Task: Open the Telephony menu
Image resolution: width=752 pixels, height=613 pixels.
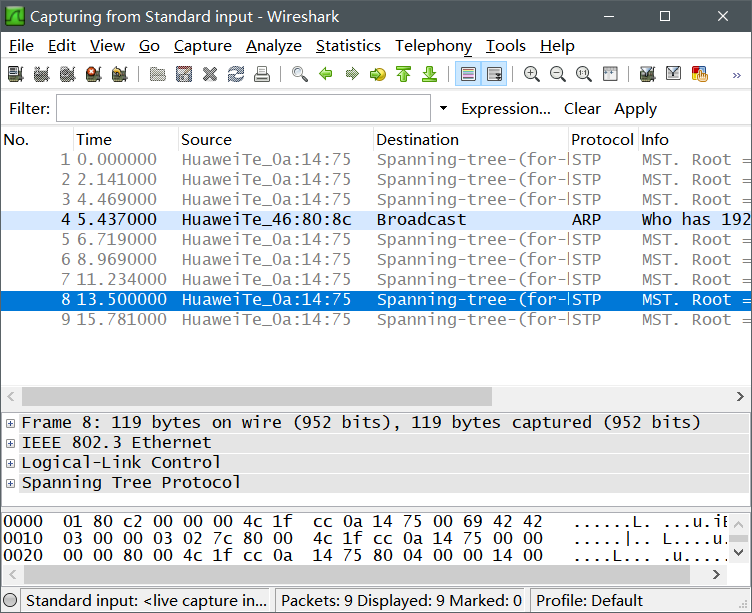Action: (x=433, y=46)
